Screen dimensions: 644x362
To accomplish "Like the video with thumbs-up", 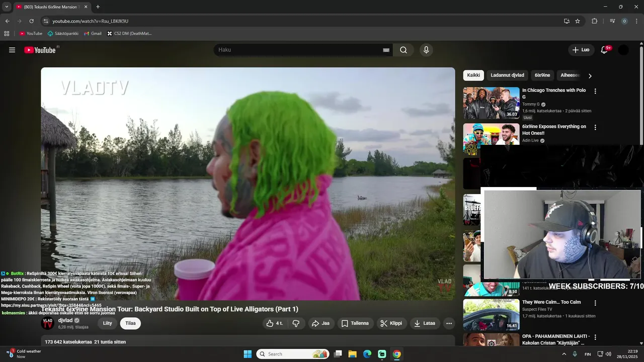I will 275,323.
